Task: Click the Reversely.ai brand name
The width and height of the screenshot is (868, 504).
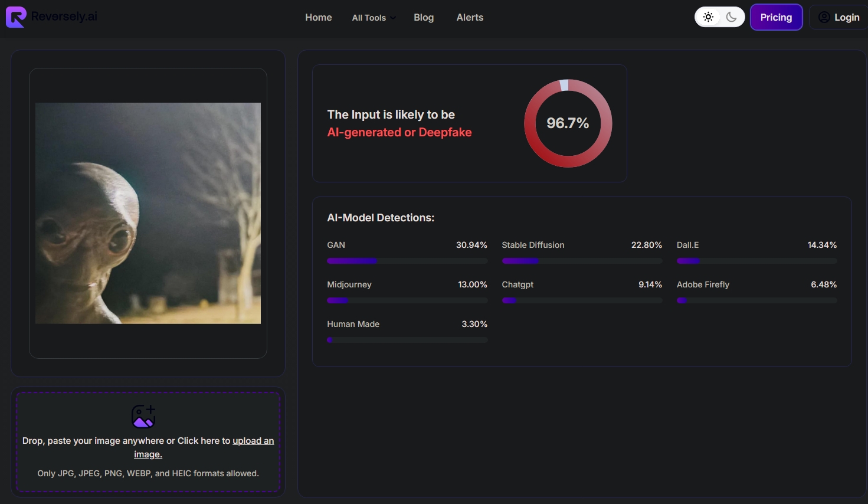Action: click(x=64, y=17)
